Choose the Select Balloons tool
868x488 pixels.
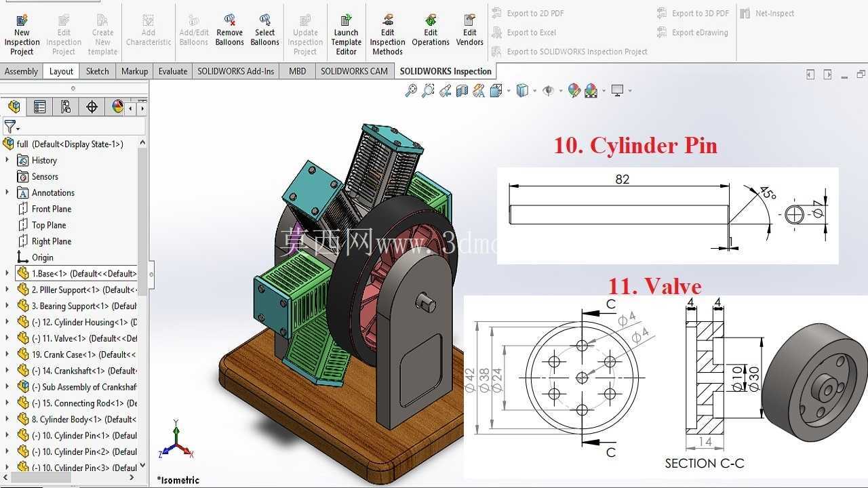[x=264, y=31]
